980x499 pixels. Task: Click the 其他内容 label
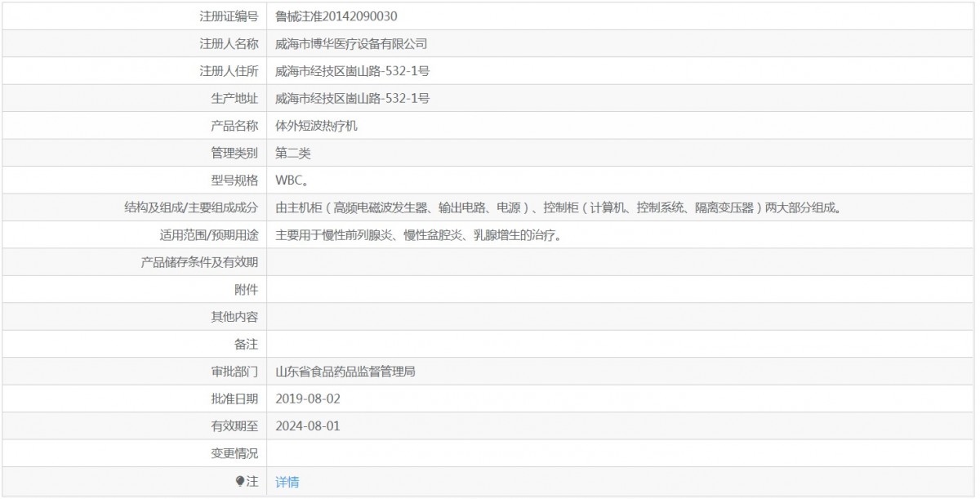point(234,317)
